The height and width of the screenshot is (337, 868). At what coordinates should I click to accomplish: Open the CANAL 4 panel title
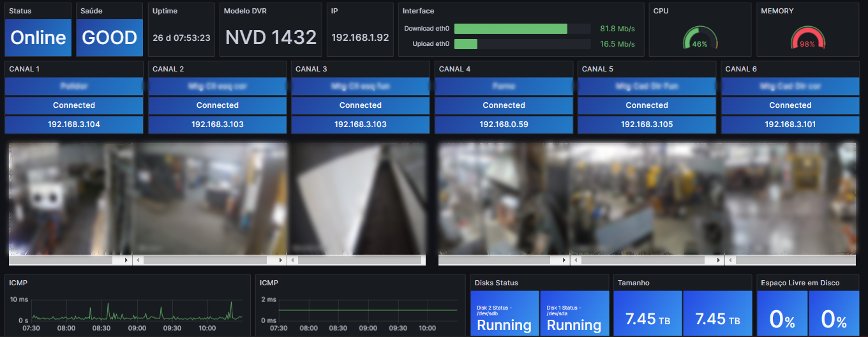point(455,69)
